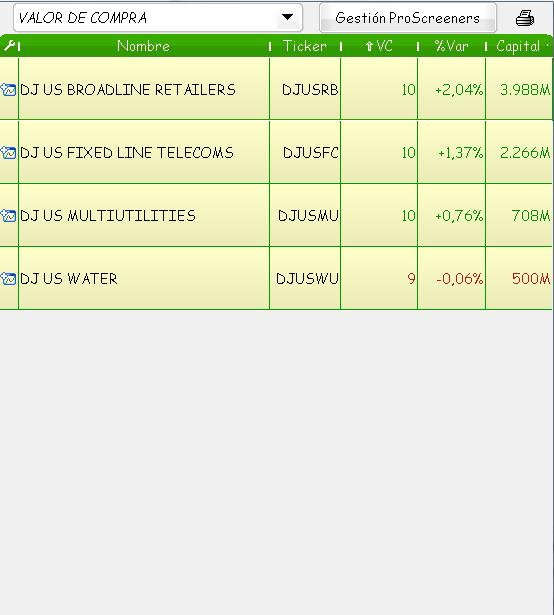This screenshot has height=615, width=554.
Task: Open chart icon for DJ US BROADLINE RETAILERS
Action: click(8, 90)
